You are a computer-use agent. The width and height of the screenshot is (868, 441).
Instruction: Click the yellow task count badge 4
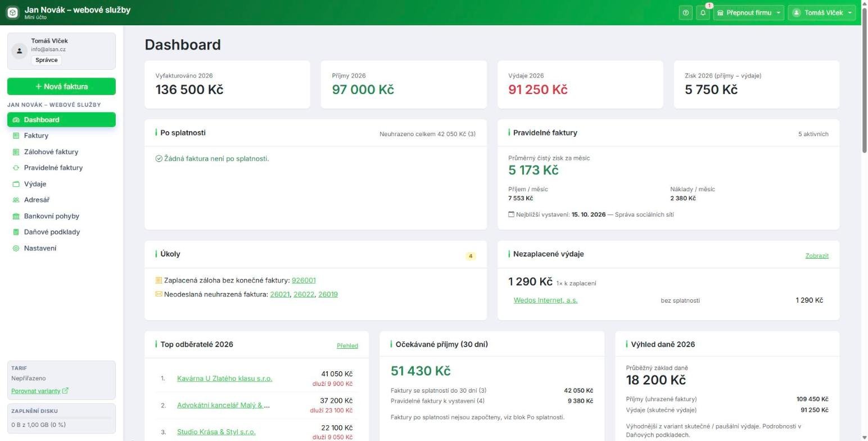click(471, 256)
